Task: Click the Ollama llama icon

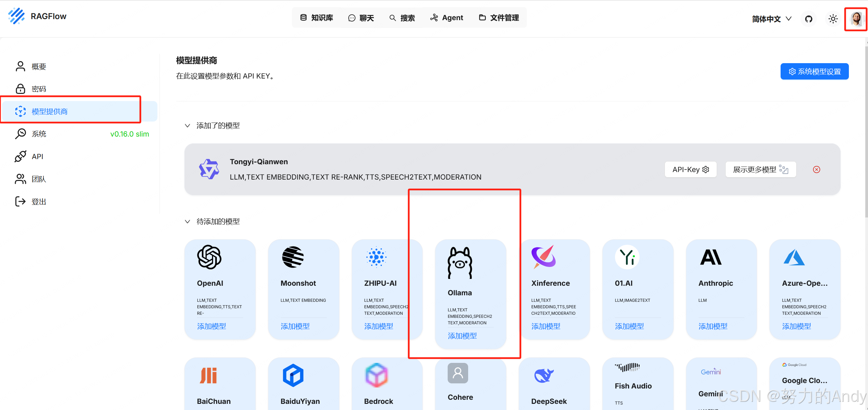Action: [460, 263]
